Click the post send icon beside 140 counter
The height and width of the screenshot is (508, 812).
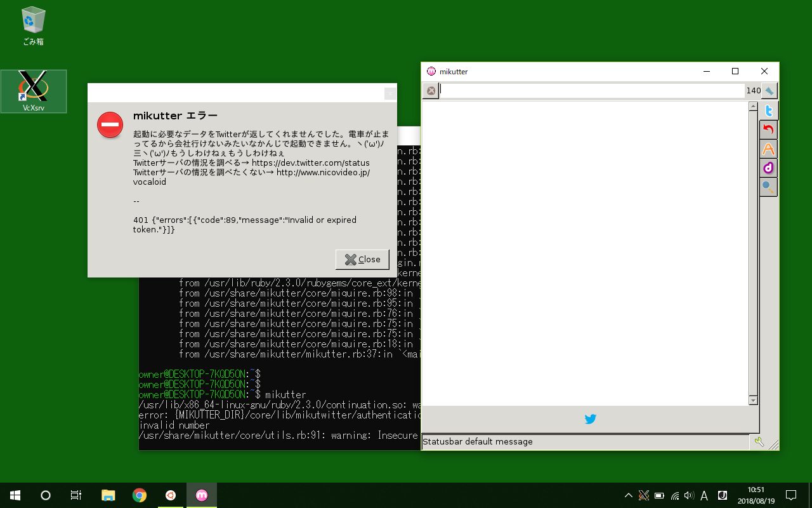tap(769, 91)
